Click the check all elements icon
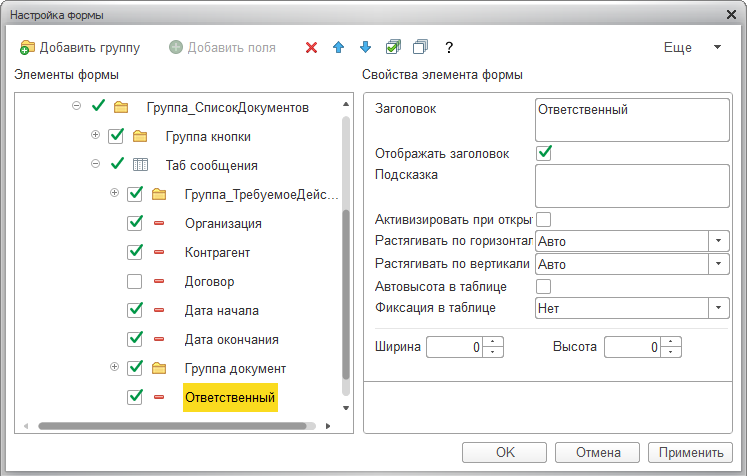This screenshot has height=476, width=747. point(393,47)
